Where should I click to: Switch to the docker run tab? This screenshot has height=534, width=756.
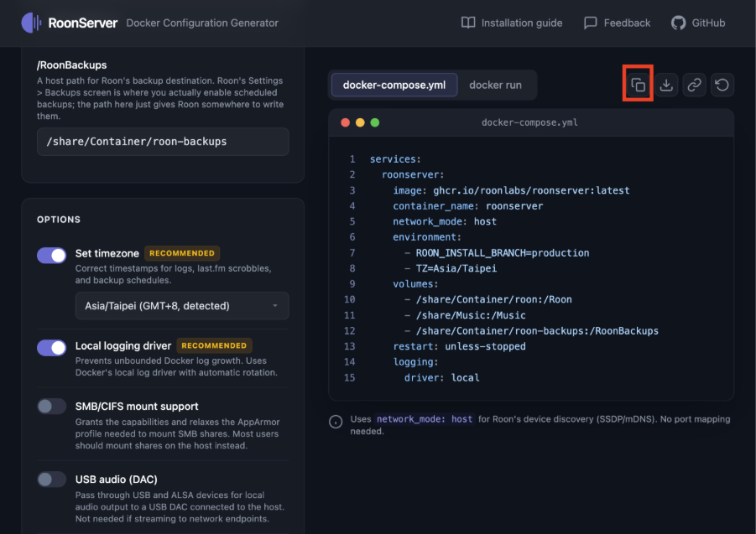495,85
